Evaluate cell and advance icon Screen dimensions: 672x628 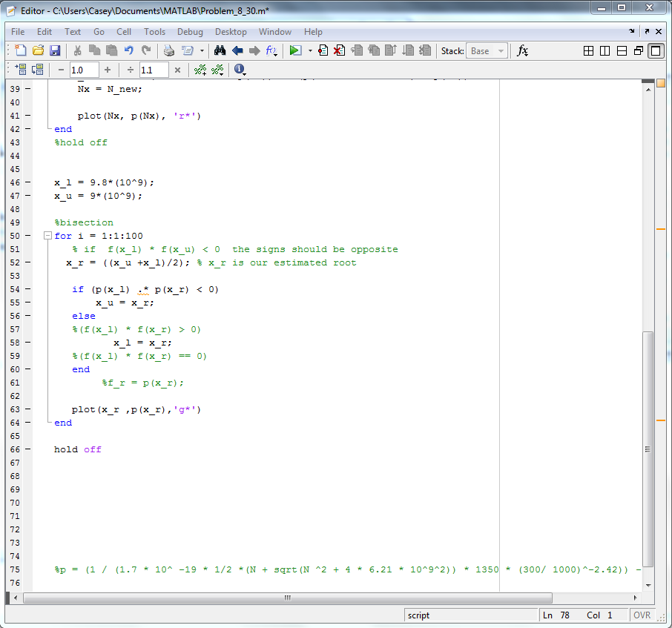pyautogui.click(x=37, y=70)
